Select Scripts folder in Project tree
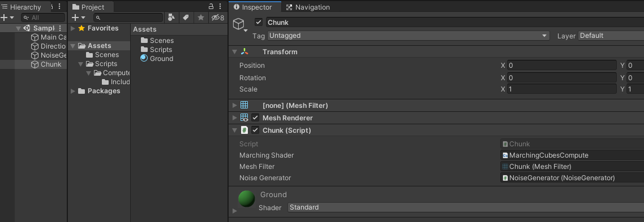 [x=101, y=64]
